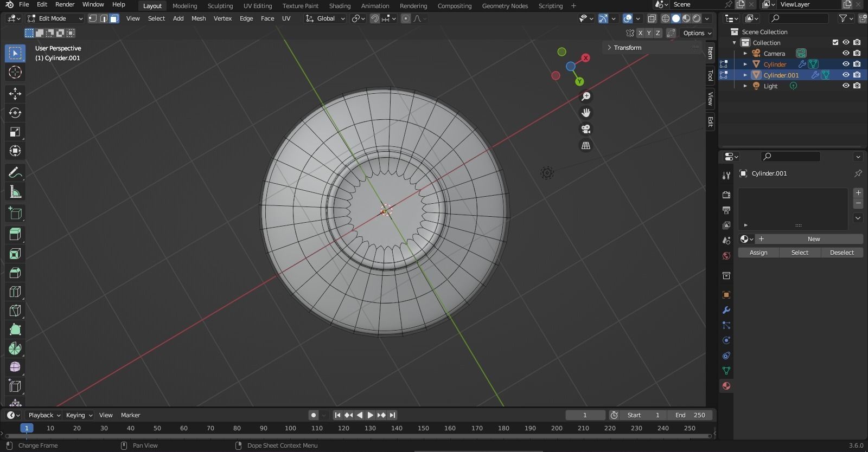Screen dimensions: 868x452
Task: Pick the Rotate tool
Action: tap(15, 113)
